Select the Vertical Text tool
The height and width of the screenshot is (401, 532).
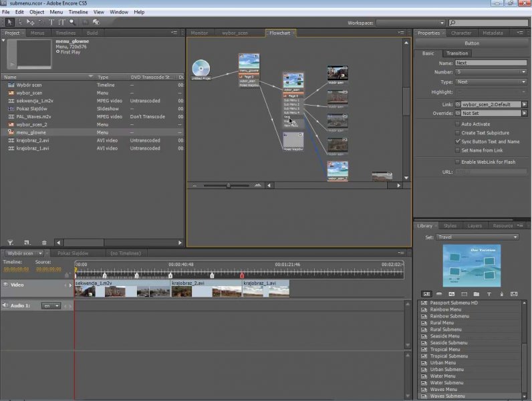pyautogui.click(x=61, y=22)
